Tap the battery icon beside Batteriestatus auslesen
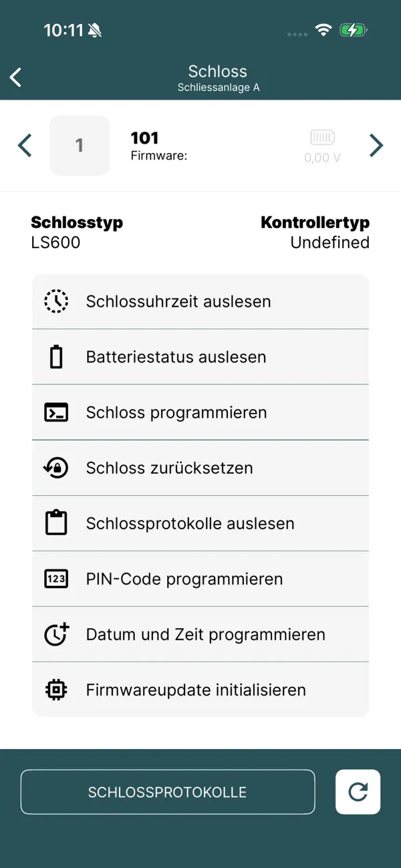Viewport: 401px width, 868px height. [56, 356]
